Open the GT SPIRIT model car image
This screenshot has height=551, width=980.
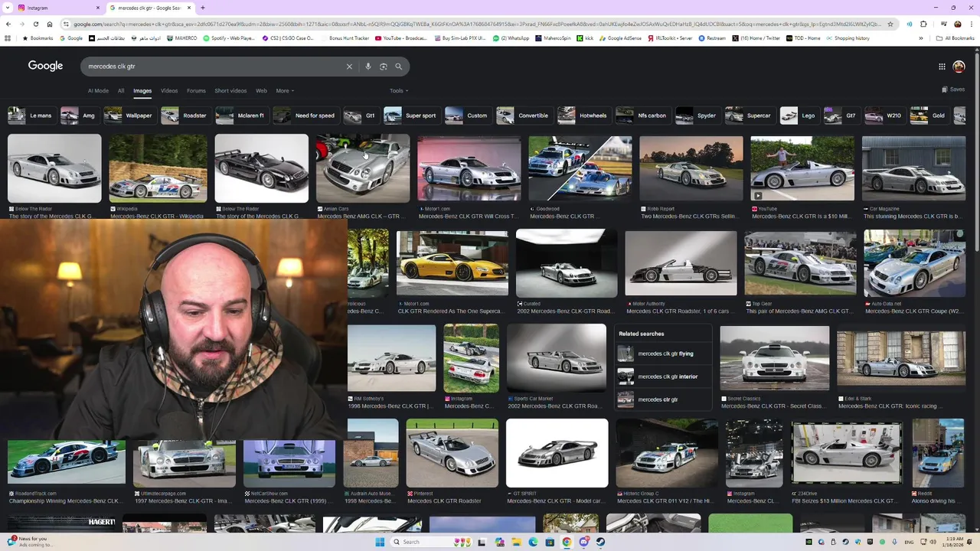point(557,453)
